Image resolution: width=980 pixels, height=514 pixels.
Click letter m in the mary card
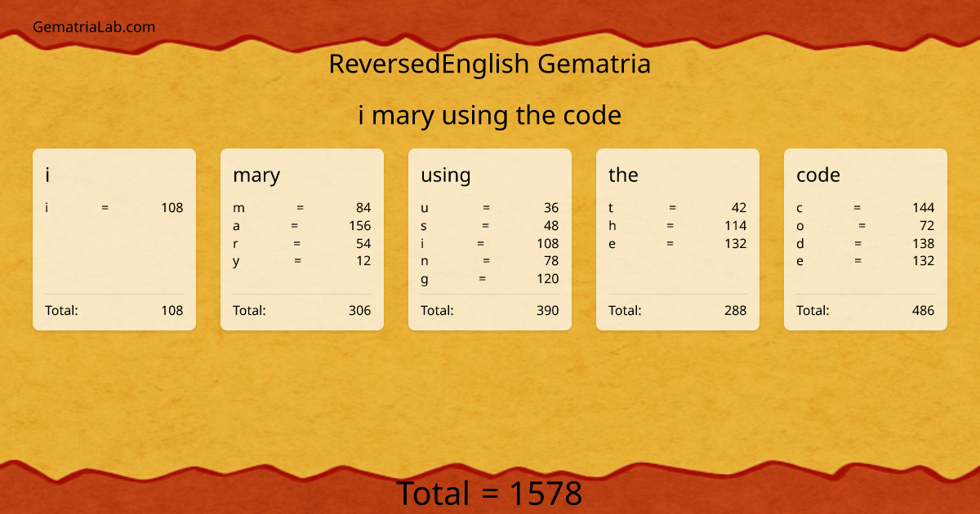point(238,208)
